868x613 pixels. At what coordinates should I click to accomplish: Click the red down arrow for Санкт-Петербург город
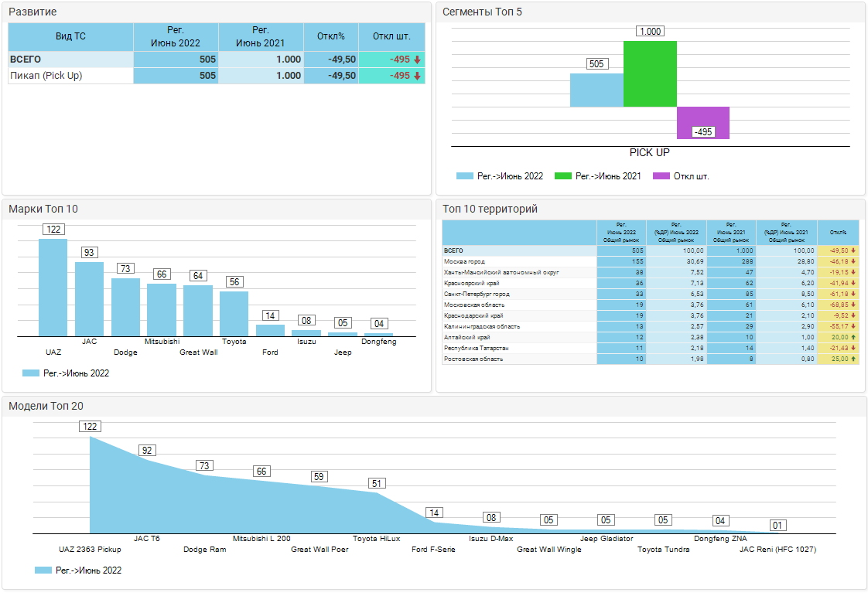point(853,295)
